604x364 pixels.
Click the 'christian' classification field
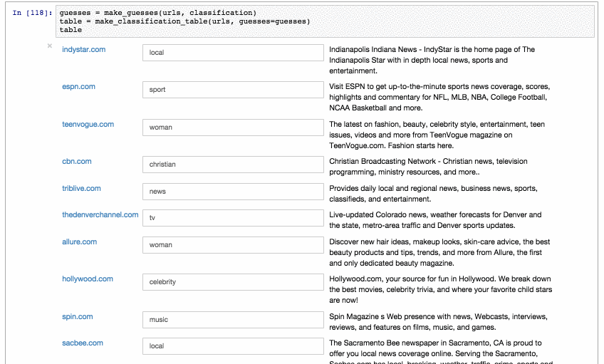coord(233,165)
